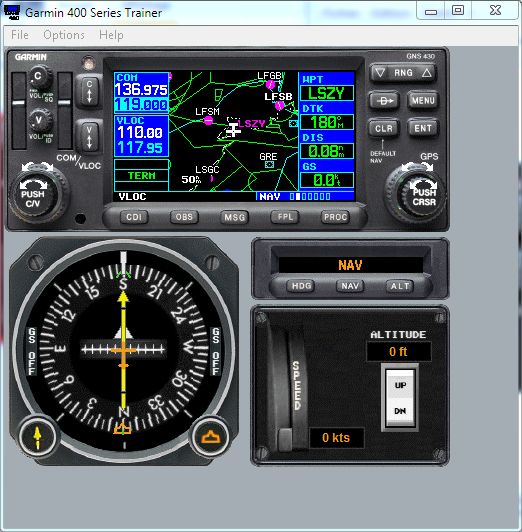Click the DIS field showing 0.08
522x532 pixels.
(x=327, y=151)
